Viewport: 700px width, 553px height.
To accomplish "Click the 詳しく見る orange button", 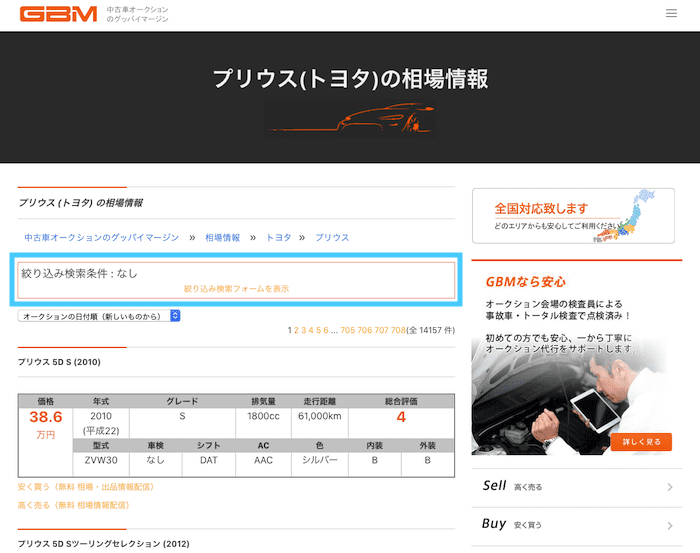I will [x=641, y=442].
